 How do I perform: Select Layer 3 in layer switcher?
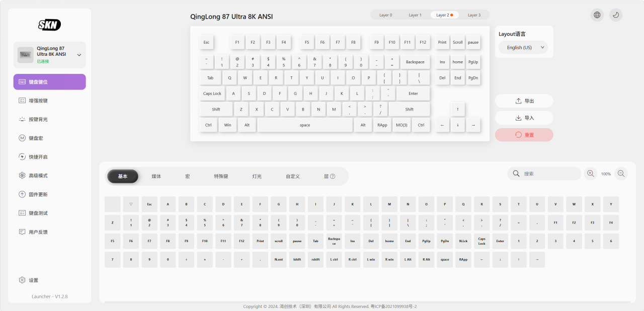(474, 15)
